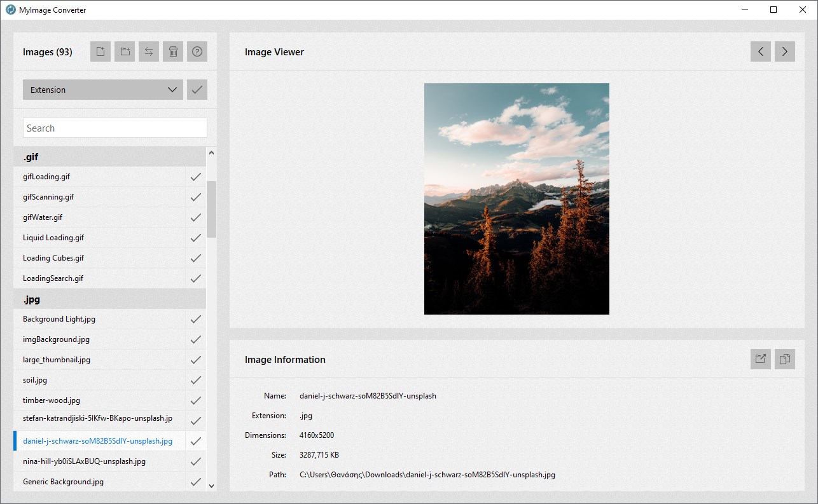Toggle checkmark for LoadingSearch.gif

pyautogui.click(x=196, y=278)
